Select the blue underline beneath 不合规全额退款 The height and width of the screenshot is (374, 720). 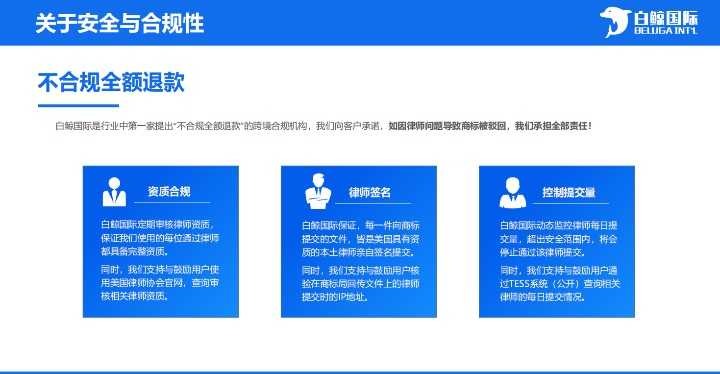click(x=79, y=106)
